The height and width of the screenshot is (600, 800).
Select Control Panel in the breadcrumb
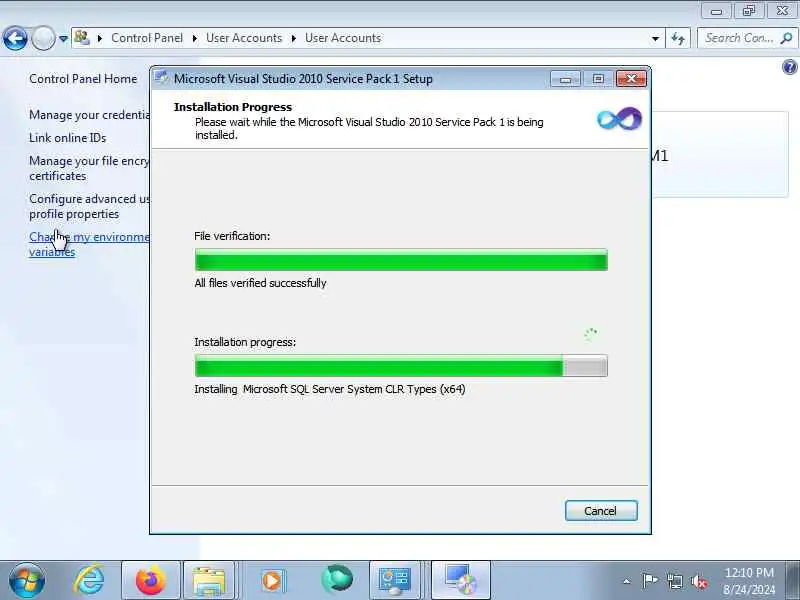tap(147, 38)
